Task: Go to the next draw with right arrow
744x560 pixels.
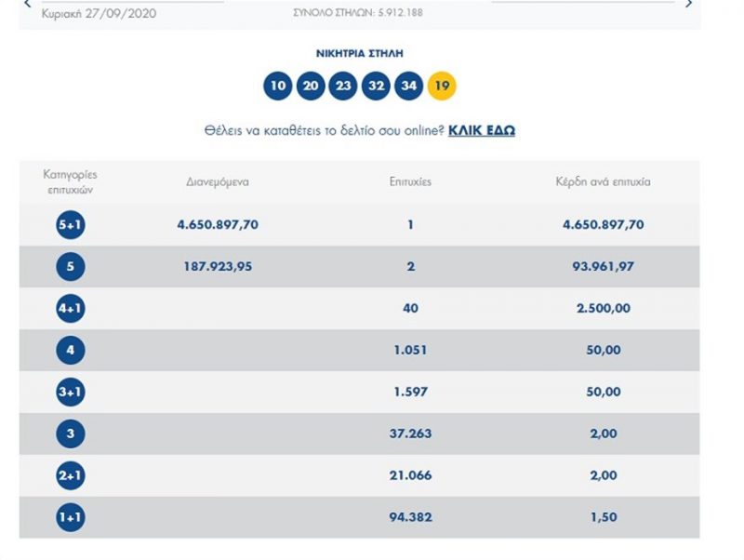Action: (x=689, y=5)
